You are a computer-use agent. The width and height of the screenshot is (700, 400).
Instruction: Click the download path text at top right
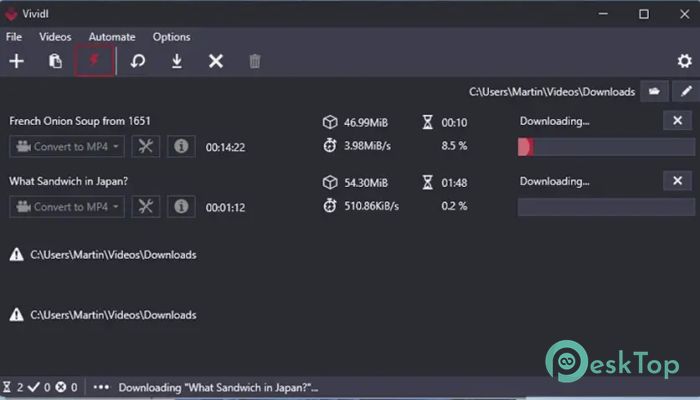pos(552,92)
